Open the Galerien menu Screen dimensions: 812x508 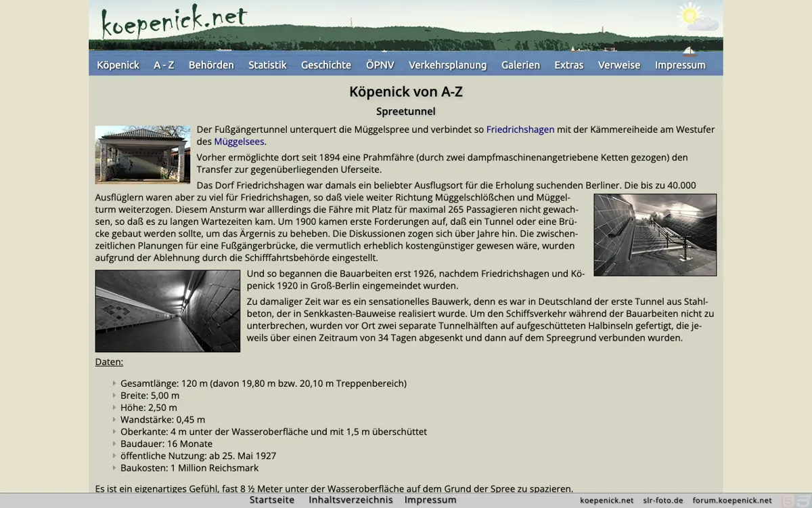point(520,65)
